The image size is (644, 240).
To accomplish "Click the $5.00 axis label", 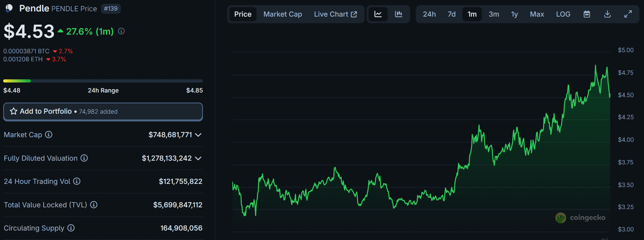I will click(625, 50).
